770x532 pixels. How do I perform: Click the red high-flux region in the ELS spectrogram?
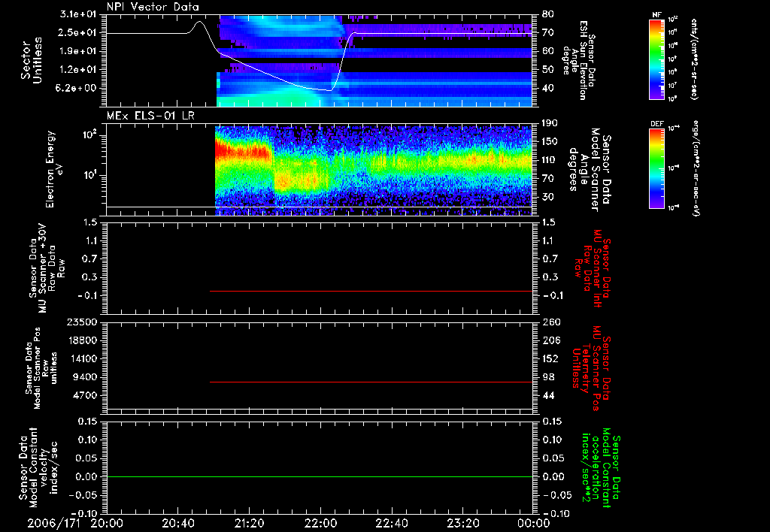243,150
